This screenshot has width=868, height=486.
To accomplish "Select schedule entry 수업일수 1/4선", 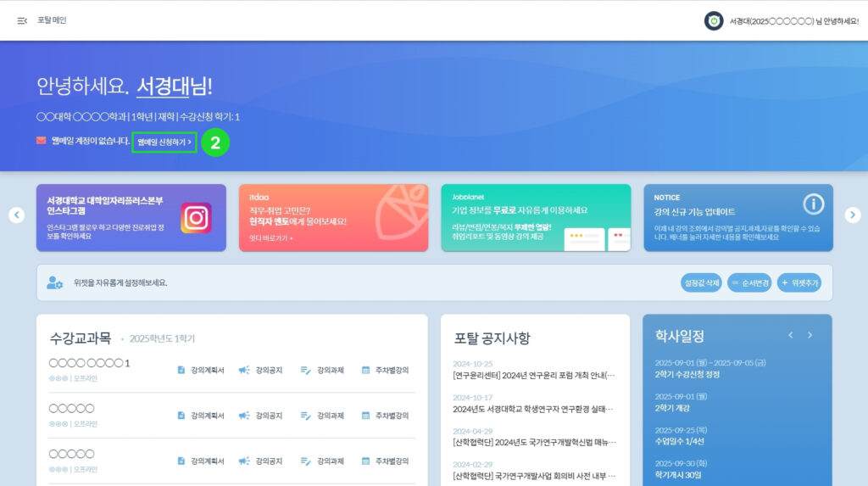I will pyautogui.click(x=679, y=442).
